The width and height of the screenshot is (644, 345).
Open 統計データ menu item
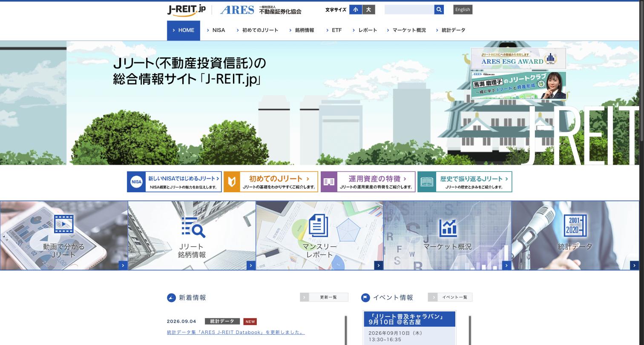pyautogui.click(x=451, y=30)
